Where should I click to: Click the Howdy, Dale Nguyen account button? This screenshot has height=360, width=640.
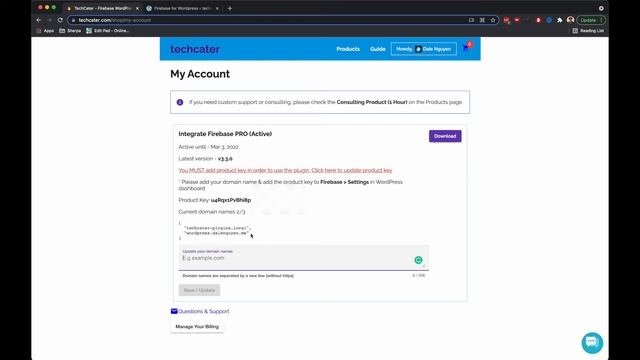[x=424, y=49]
